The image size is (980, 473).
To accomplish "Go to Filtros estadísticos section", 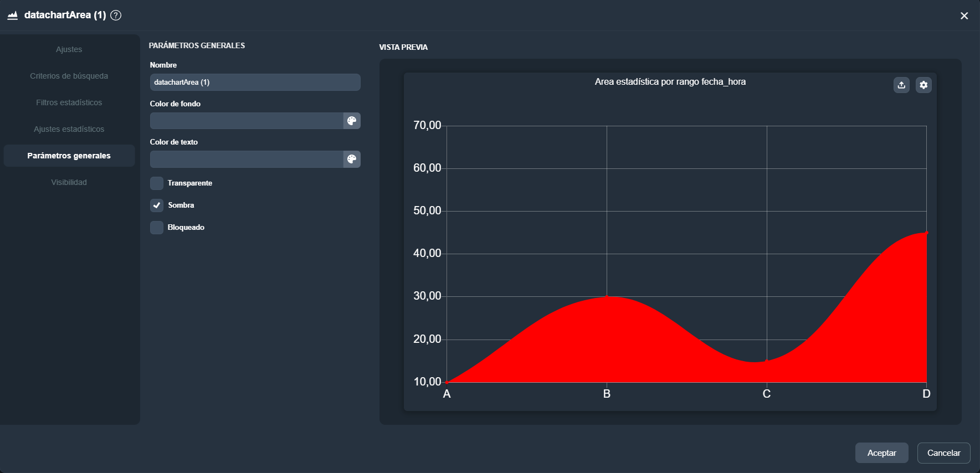I will (69, 102).
